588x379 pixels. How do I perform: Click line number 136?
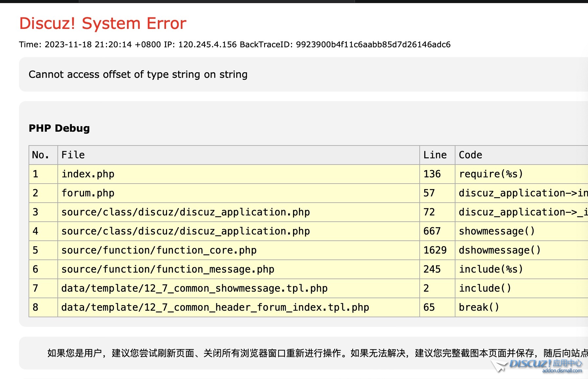(437, 174)
